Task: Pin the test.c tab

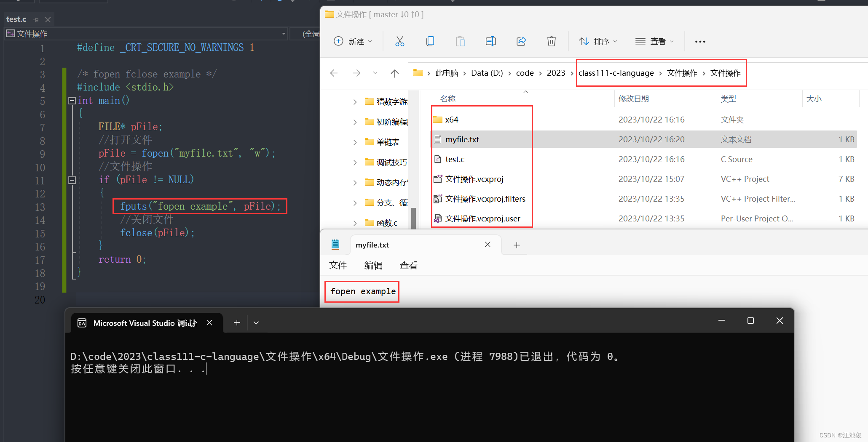Action: [36, 20]
